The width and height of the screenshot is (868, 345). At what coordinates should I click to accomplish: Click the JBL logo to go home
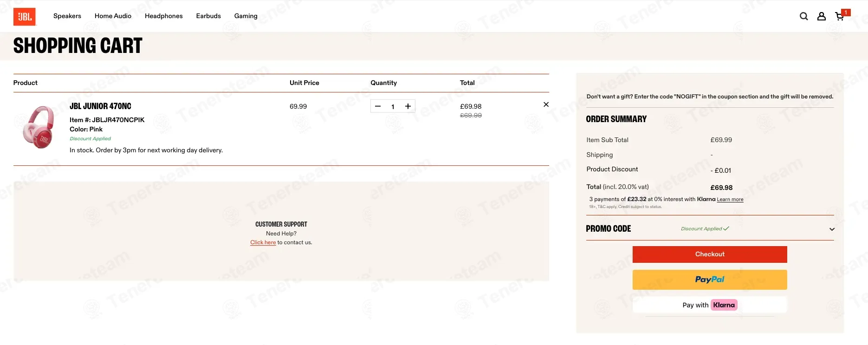[x=25, y=17]
